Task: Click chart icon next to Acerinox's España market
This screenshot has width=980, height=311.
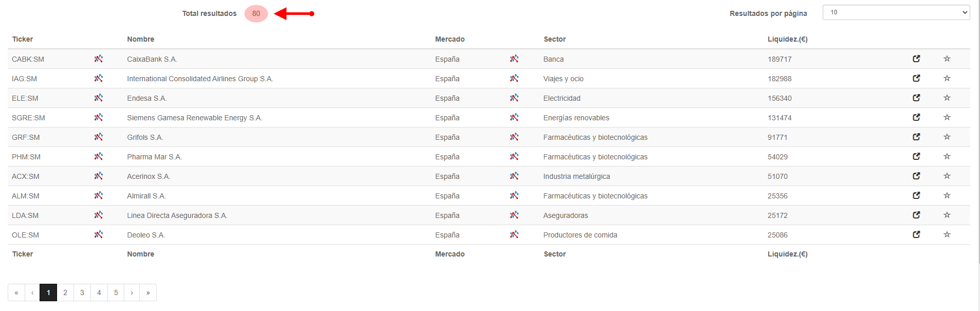Action: tap(514, 176)
